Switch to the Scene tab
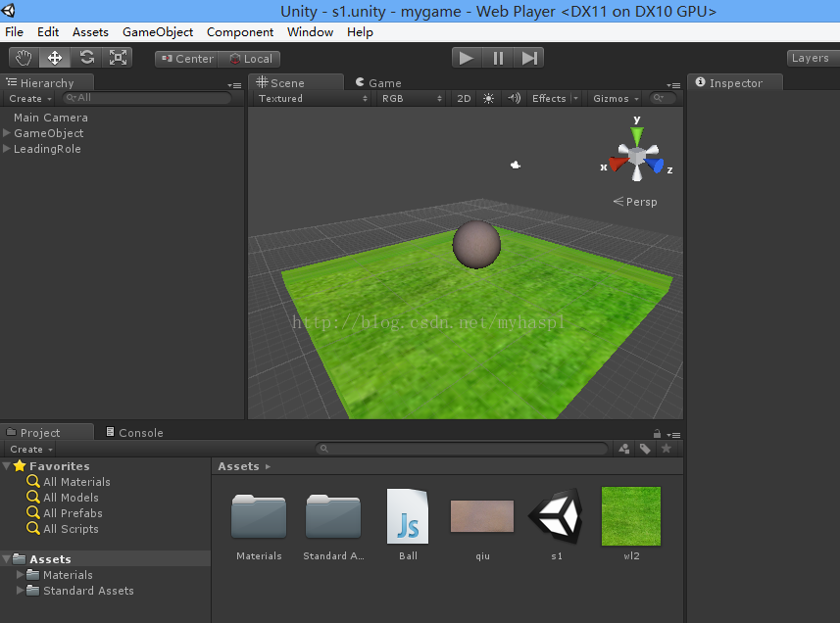This screenshot has width=840, height=623. [x=296, y=83]
